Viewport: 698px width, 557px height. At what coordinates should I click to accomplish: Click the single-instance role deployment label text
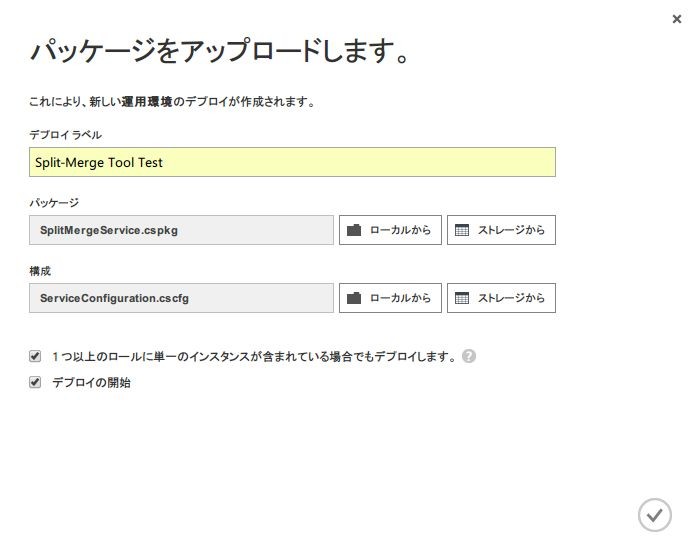point(254,357)
